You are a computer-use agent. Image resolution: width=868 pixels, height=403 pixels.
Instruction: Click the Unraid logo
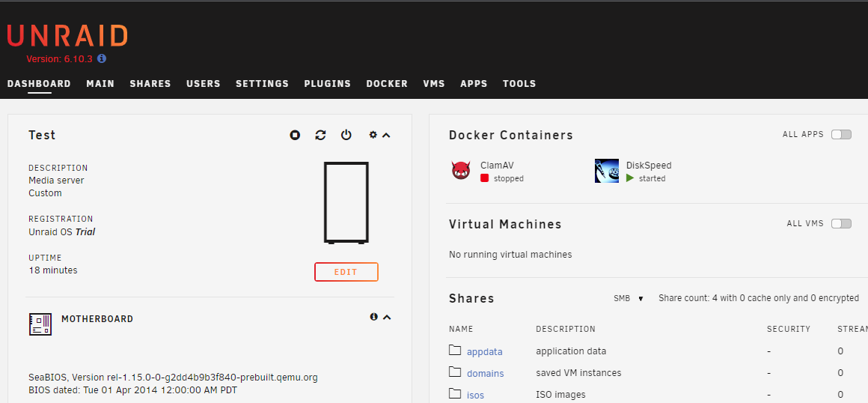(67, 35)
